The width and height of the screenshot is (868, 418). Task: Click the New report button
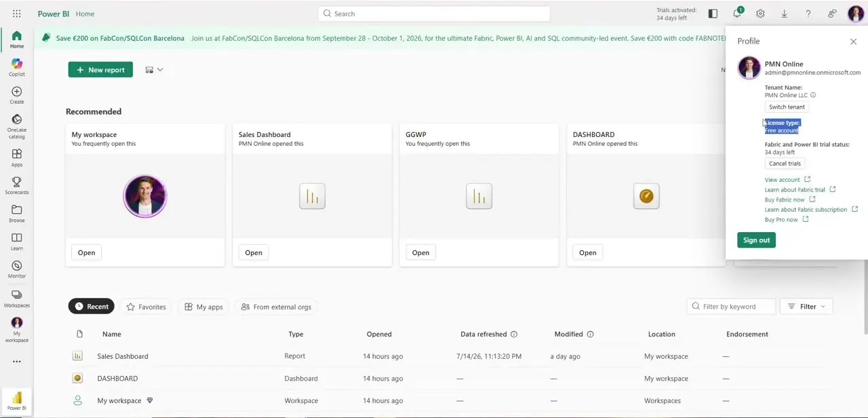point(100,70)
